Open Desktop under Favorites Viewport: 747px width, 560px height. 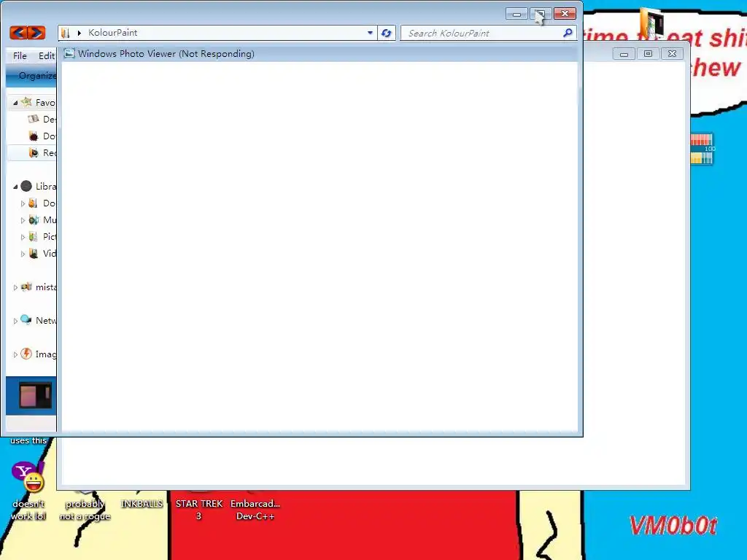[x=42, y=119]
